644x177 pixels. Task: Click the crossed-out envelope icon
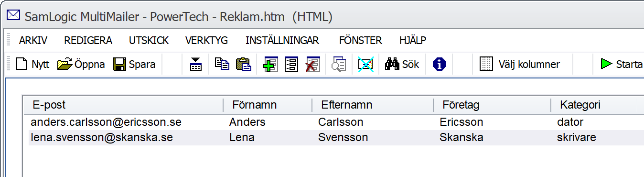(x=366, y=64)
